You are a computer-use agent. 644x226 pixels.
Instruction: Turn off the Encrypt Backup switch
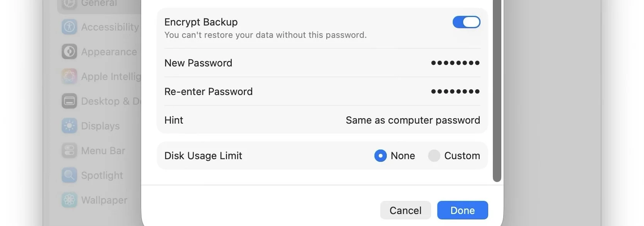(466, 22)
